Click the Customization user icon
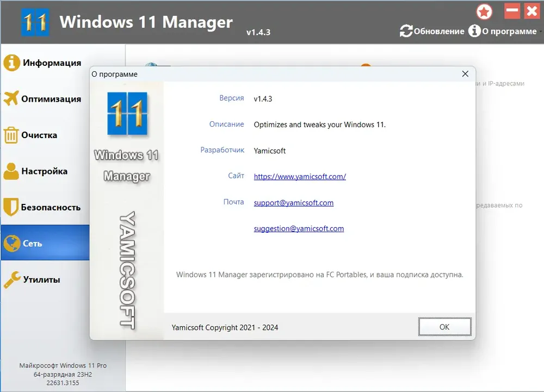544x392 pixels. (x=11, y=171)
